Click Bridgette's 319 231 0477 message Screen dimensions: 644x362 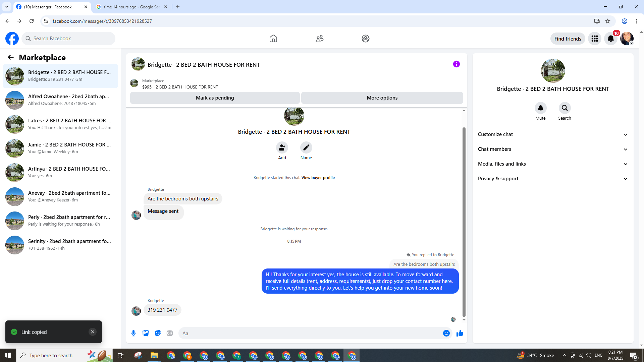click(x=162, y=310)
